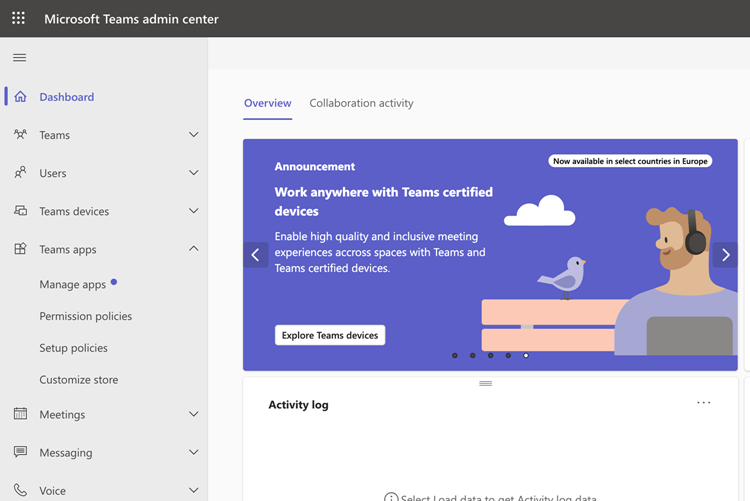Screen dimensions: 750x501
Task: Collapse the Teams apps section chevron
Action: pyautogui.click(x=193, y=249)
